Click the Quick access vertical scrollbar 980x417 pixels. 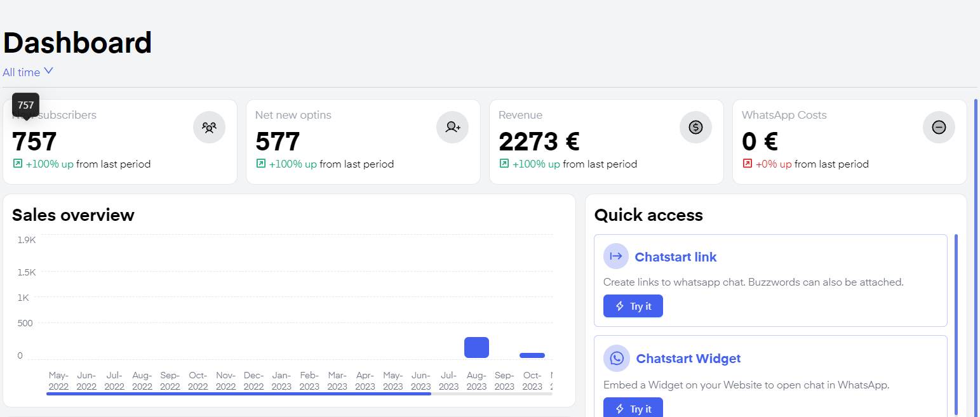(956, 324)
